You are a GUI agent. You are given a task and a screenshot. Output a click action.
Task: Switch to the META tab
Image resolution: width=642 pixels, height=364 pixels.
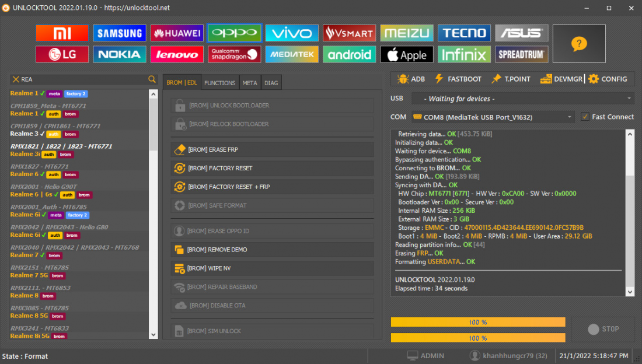click(x=250, y=83)
